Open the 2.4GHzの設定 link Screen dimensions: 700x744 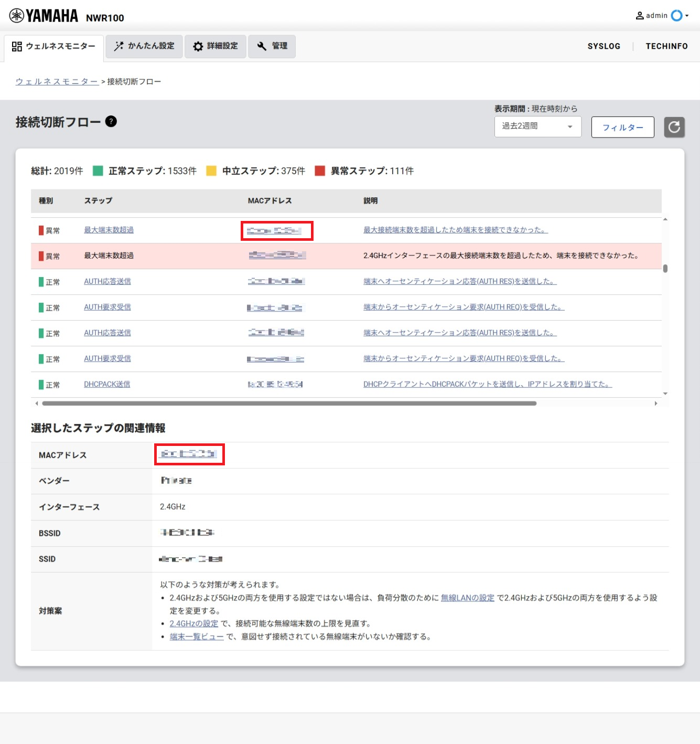point(193,623)
